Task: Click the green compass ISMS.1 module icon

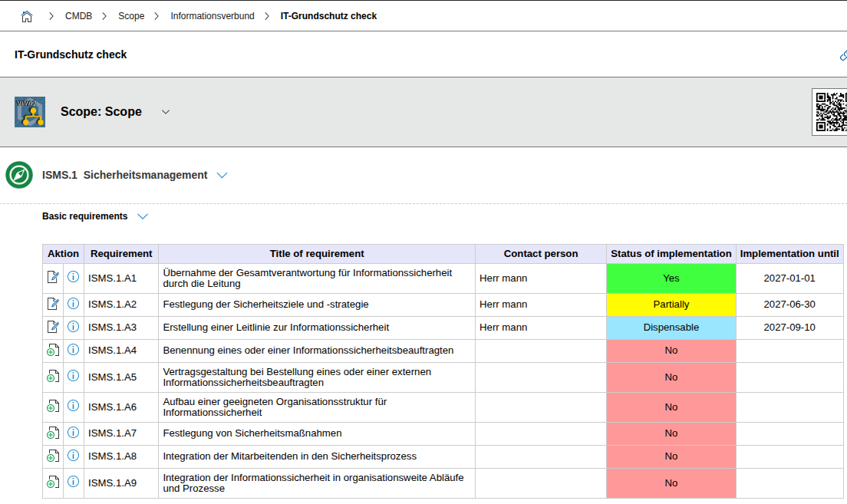Action: [19, 175]
